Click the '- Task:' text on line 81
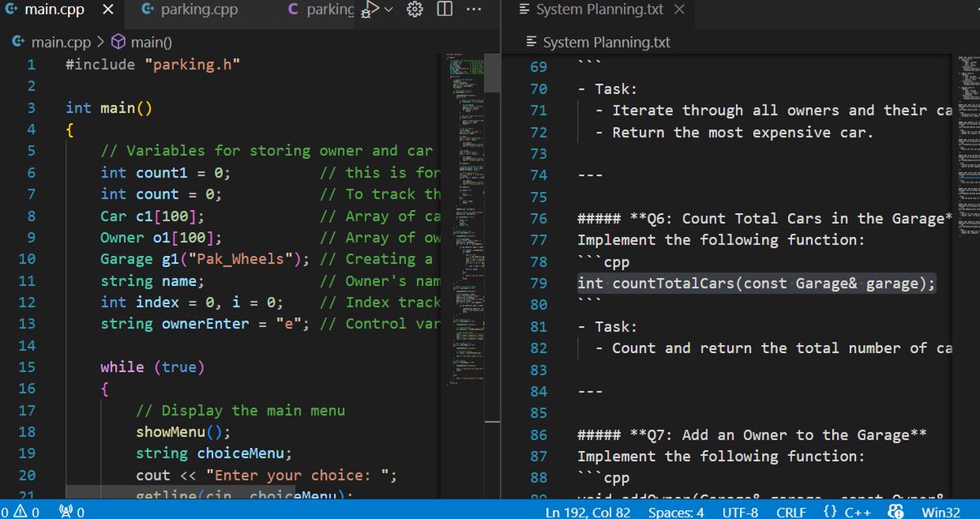The image size is (980, 519). click(608, 326)
